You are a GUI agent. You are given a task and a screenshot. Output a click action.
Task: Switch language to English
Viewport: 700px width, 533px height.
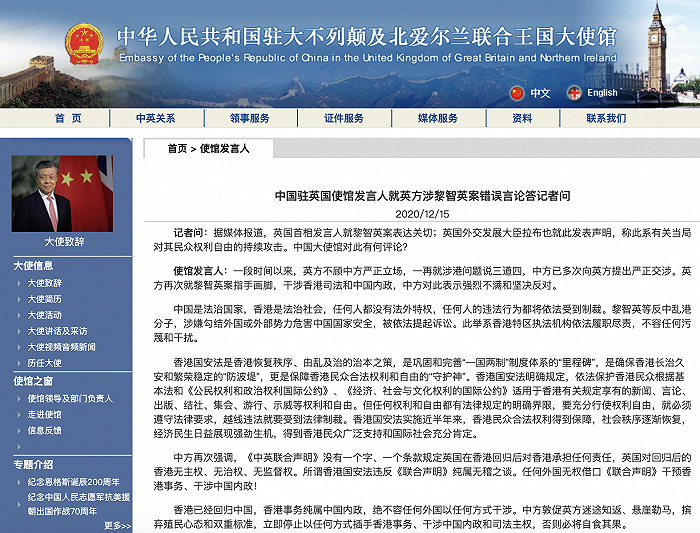pyautogui.click(x=602, y=93)
